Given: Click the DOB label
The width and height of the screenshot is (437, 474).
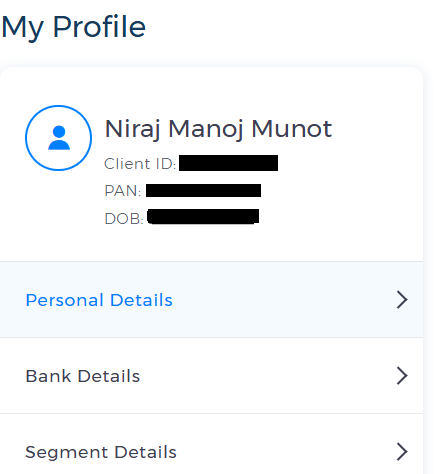Looking at the screenshot, I should [124, 219].
